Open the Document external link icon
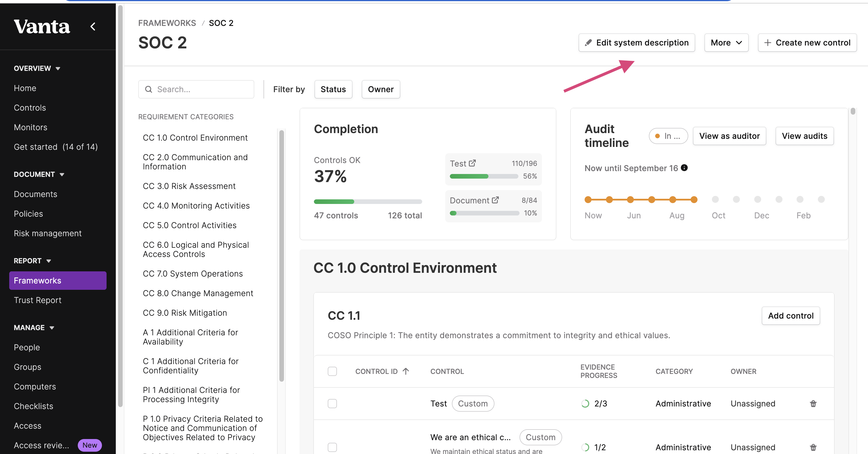 tap(495, 200)
